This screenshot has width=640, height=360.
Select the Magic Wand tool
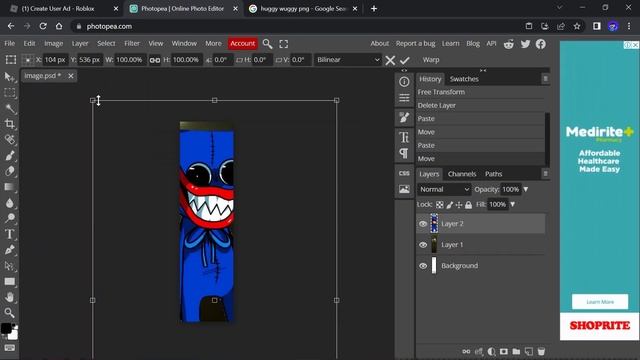(9, 108)
